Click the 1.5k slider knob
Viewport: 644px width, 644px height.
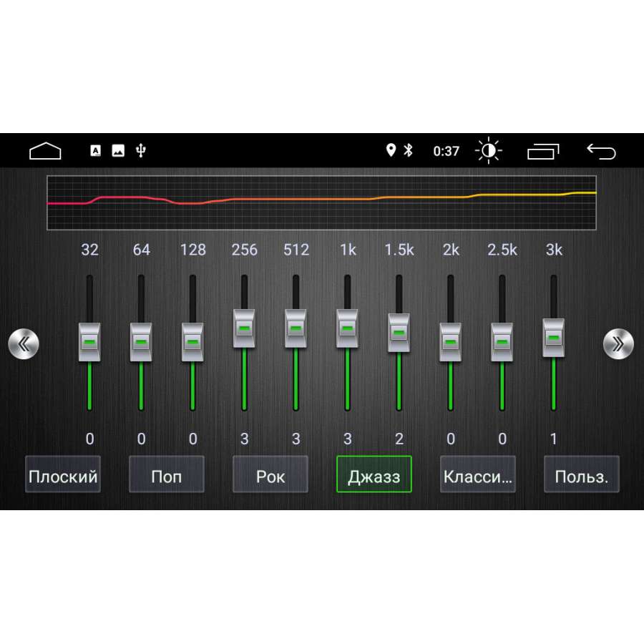[x=399, y=333]
